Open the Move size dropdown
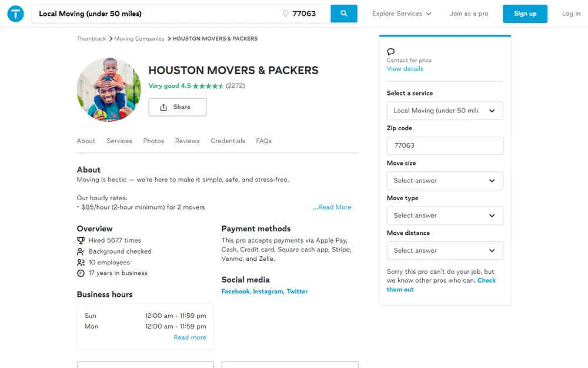The height and width of the screenshot is (368, 588). coord(445,181)
